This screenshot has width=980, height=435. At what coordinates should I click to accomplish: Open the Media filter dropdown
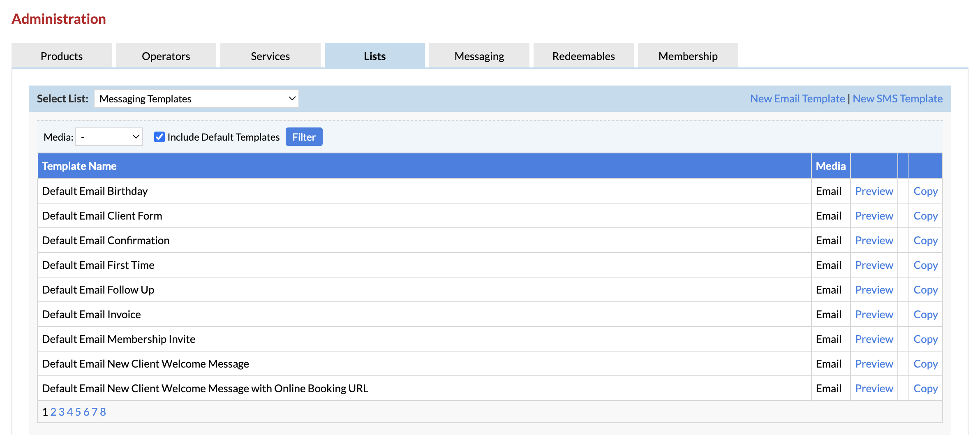click(109, 137)
